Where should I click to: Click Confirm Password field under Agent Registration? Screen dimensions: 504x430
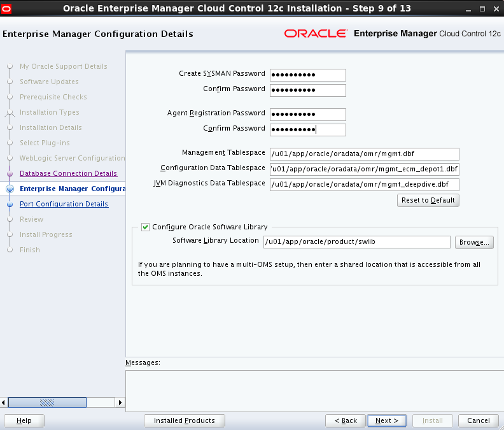coord(307,130)
